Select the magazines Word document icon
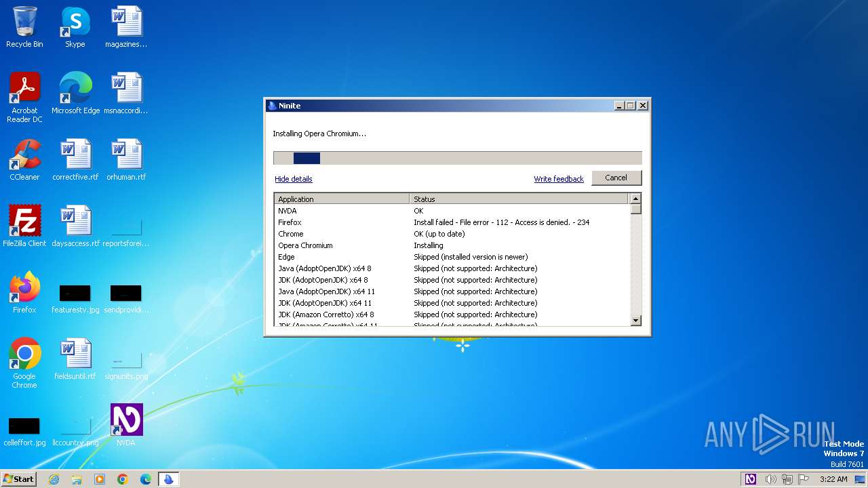Screen dimensions: 868x488 [126, 27]
